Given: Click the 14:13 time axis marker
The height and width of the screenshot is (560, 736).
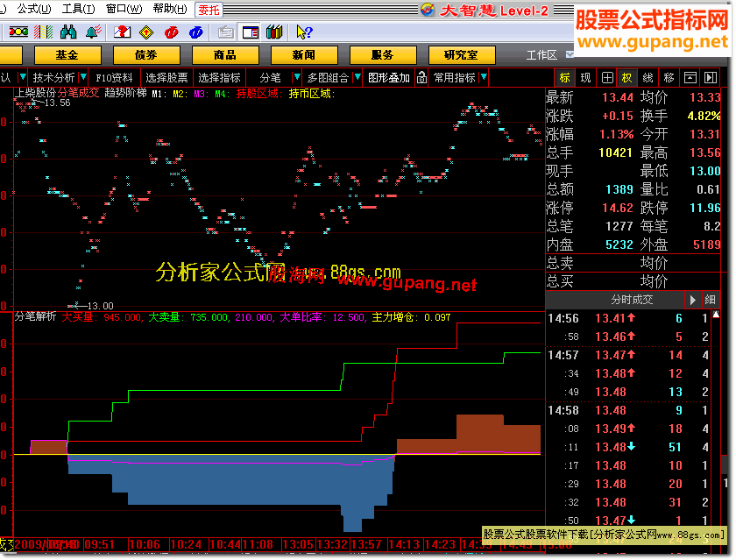Looking at the screenshot, I should (404, 544).
